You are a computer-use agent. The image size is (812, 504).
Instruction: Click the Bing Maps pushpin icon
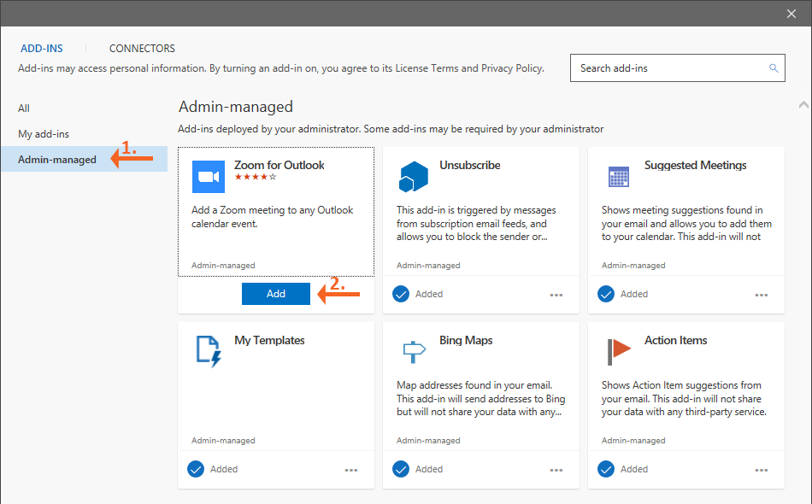pyautogui.click(x=415, y=350)
